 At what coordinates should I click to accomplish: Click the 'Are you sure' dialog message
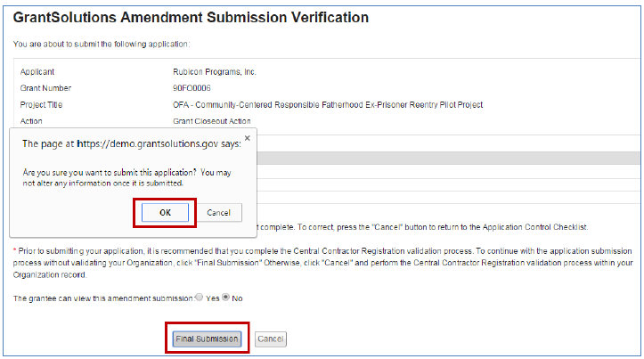coord(126,176)
